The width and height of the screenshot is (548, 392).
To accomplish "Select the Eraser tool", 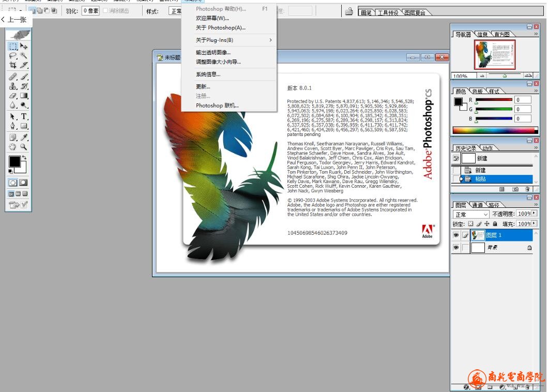I will click(13, 96).
